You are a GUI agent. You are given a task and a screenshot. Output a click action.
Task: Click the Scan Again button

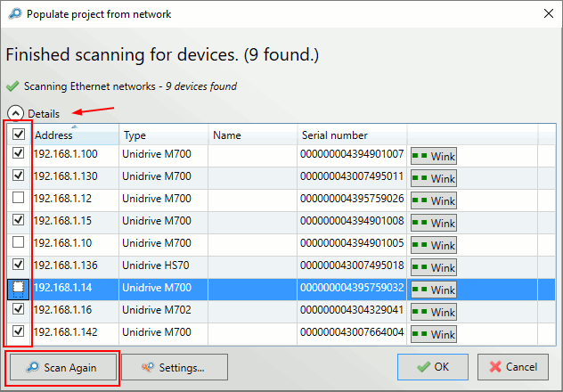63,367
